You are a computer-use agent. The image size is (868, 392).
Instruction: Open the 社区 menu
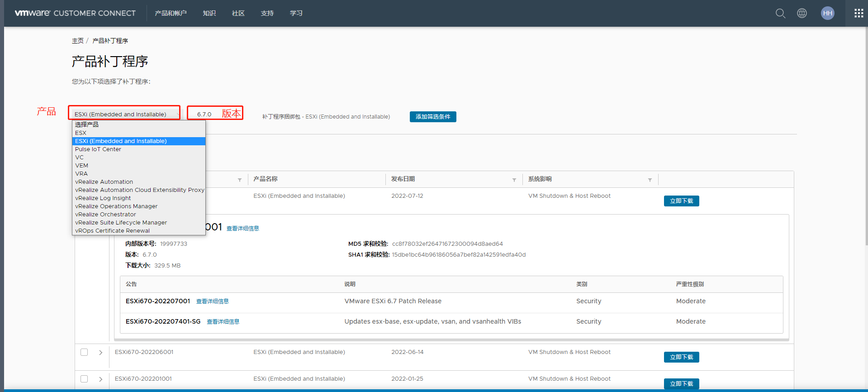click(238, 13)
